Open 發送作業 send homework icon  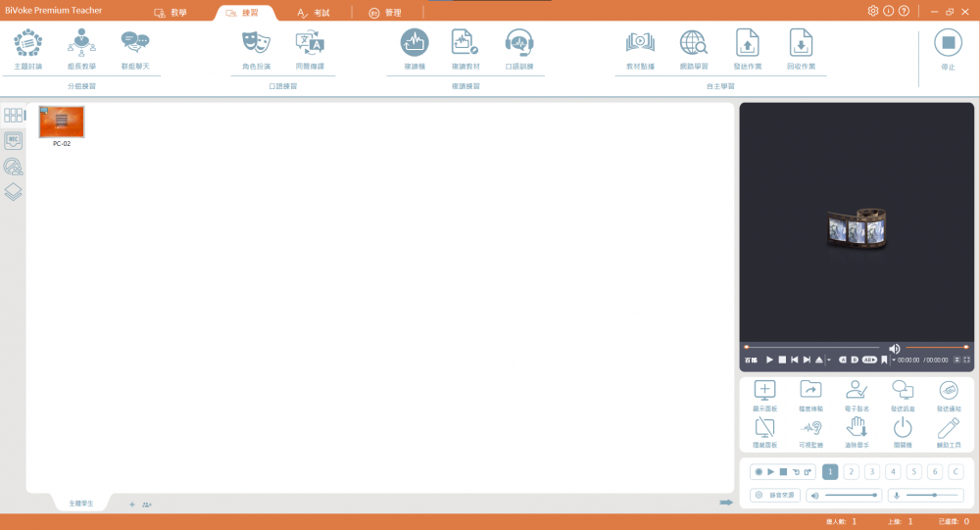[x=748, y=42]
